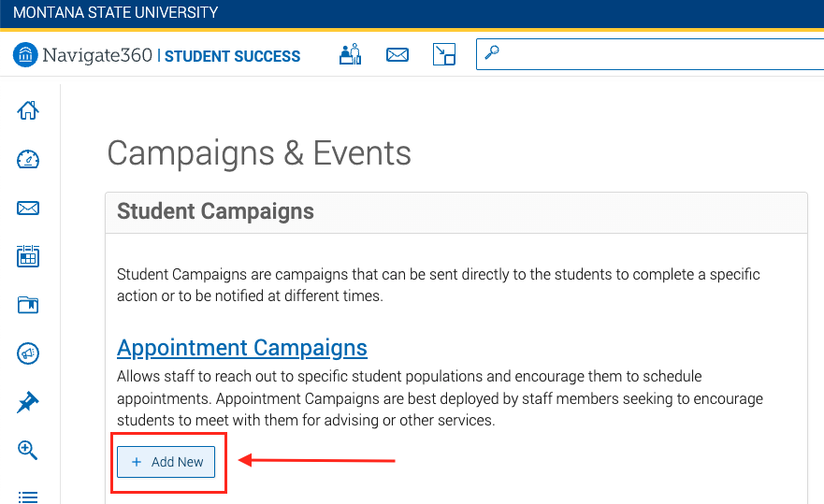
Task: Open the bookmarked folder sidebar icon
Action: (x=28, y=305)
